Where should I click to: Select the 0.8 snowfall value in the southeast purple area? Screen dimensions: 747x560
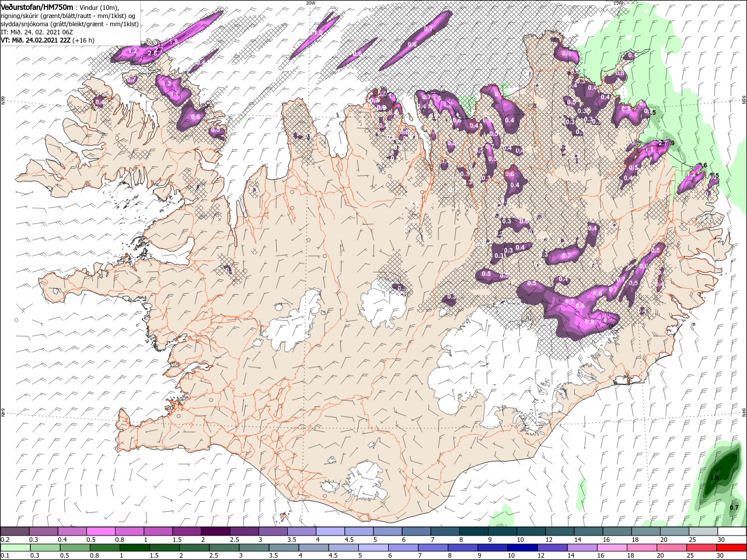tap(589, 321)
